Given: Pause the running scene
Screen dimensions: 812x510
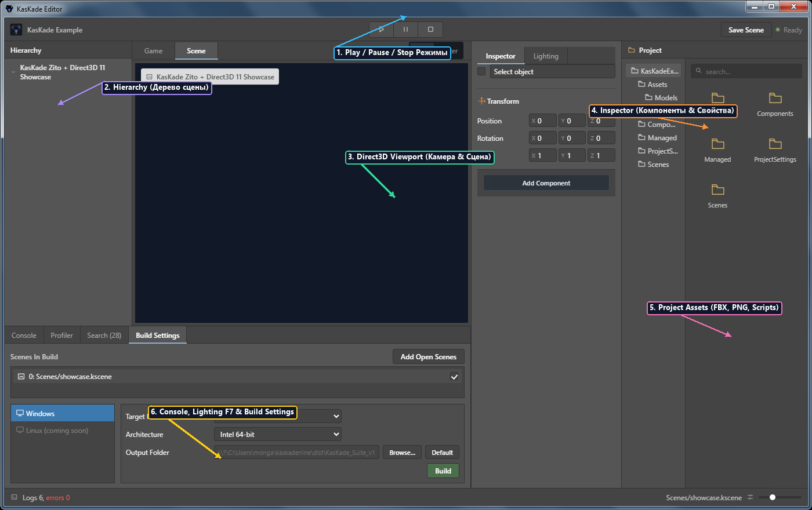Looking at the screenshot, I should 405,30.
